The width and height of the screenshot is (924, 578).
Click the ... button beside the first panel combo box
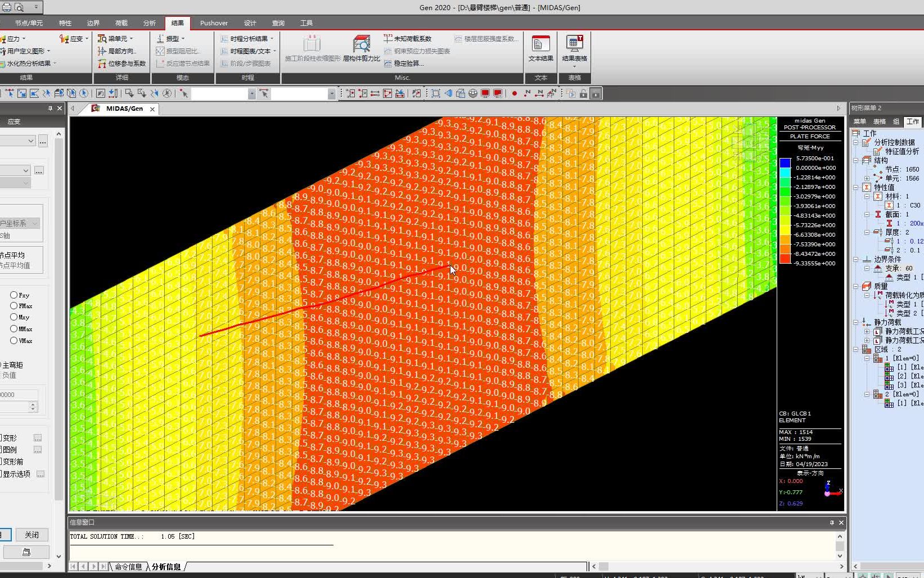pyautogui.click(x=43, y=141)
